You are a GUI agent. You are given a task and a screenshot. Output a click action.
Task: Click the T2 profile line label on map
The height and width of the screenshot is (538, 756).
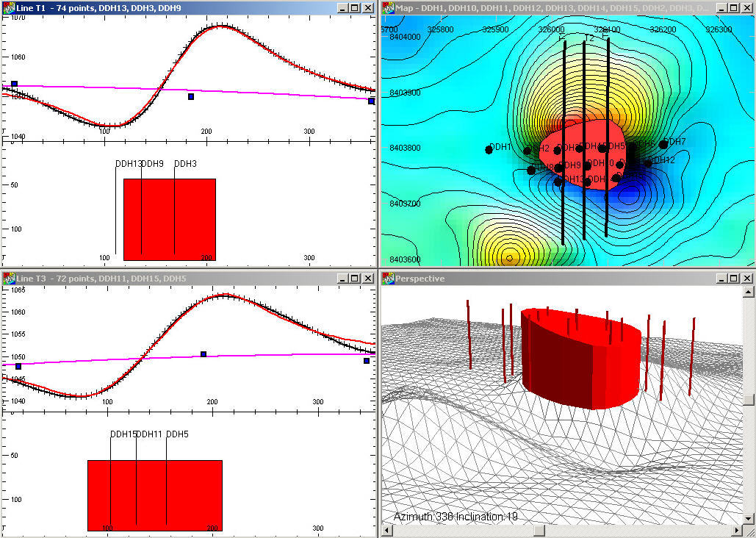[588, 37]
